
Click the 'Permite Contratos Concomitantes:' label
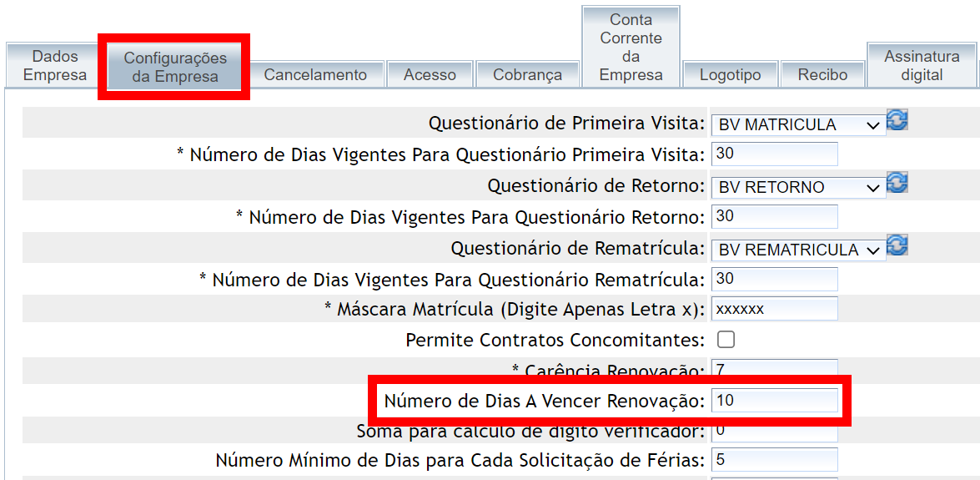(555, 341)
